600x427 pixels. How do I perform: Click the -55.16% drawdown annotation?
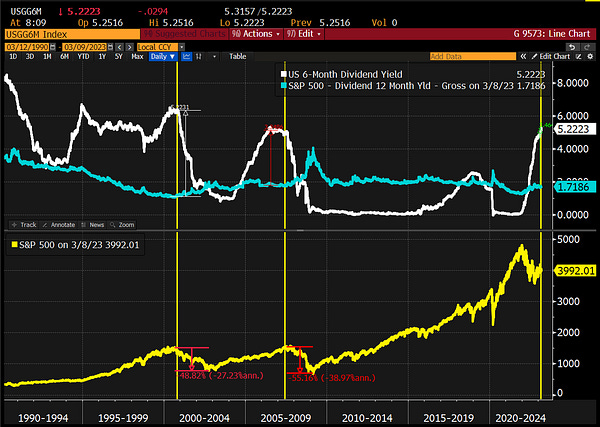pos(331,378)
